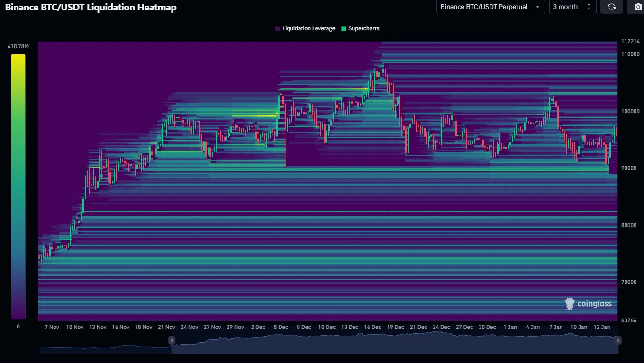Click the 1 Jan date axis label
Image resolution: width=644 pixels, height=363 pixels.
[510, 327]
